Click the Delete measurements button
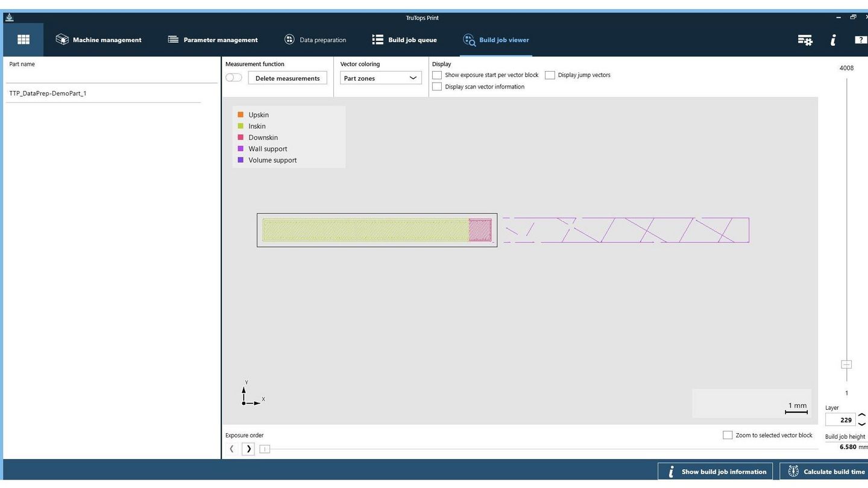Screen dimensions: 868x488 pyautogui.click(x=288, y=78)
